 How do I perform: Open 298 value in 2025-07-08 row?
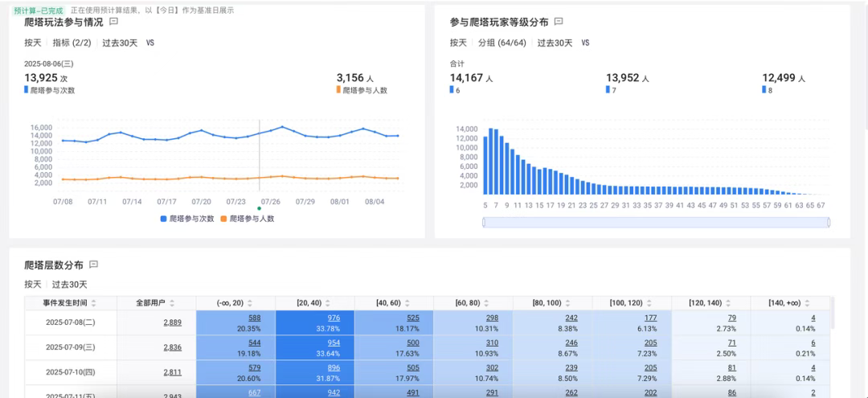click(492, 318)
